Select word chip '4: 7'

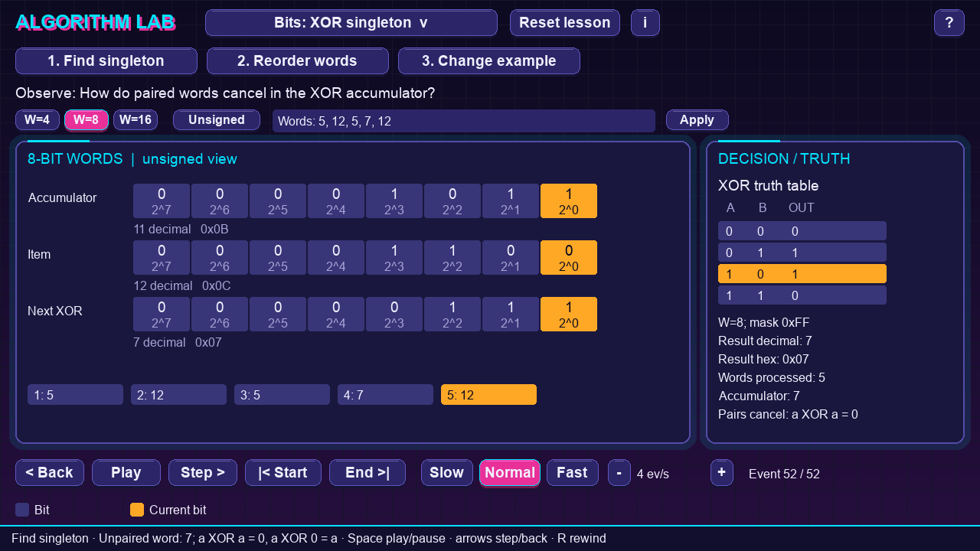[385, 395]
